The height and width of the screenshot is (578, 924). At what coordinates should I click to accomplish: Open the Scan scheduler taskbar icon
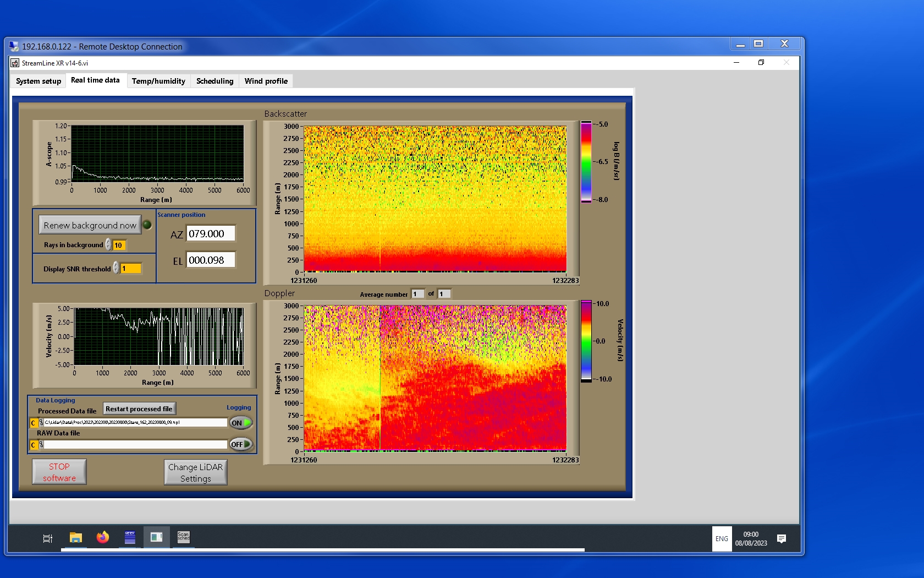183,537
